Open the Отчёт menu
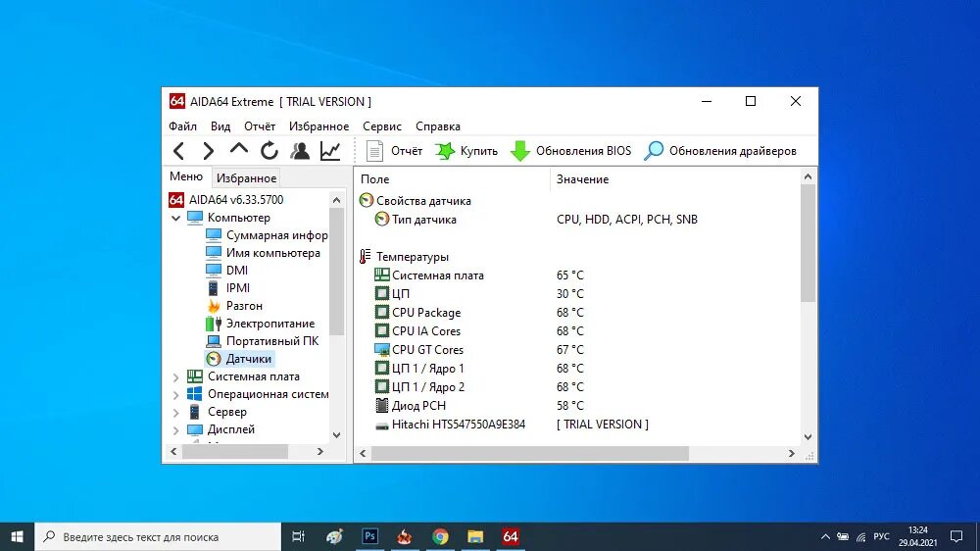980x551 pixels. (260, 126)
